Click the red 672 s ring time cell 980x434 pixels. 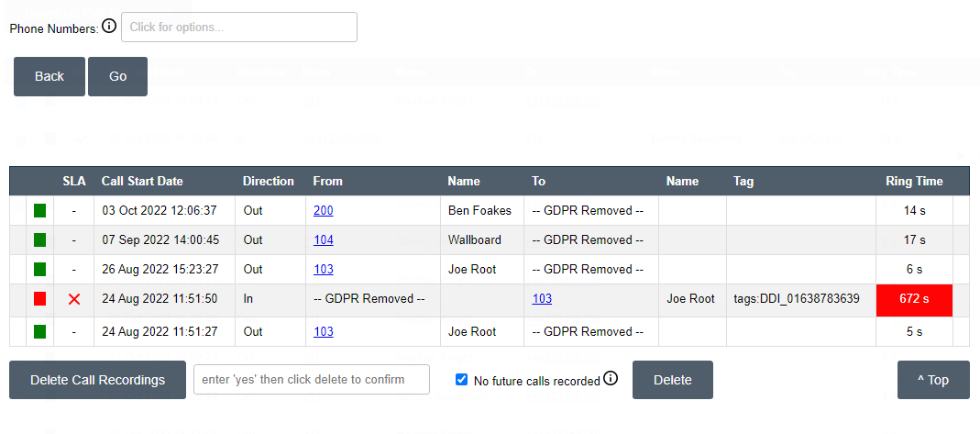[x=914, y=299]
